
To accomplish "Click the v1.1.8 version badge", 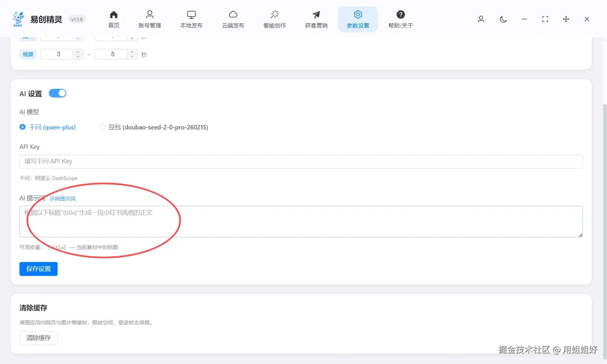I will point(77,19).
